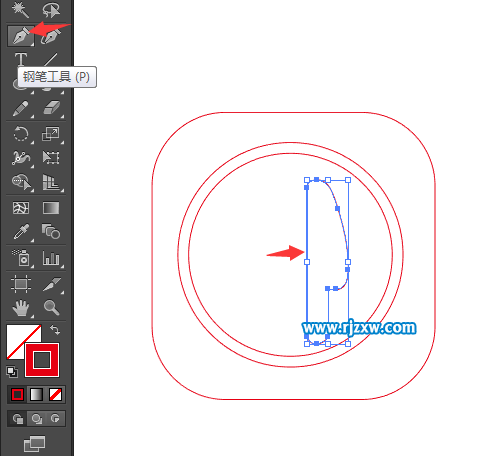Switch to Gradient paint mode
The image size is (481, 456).
36,394
